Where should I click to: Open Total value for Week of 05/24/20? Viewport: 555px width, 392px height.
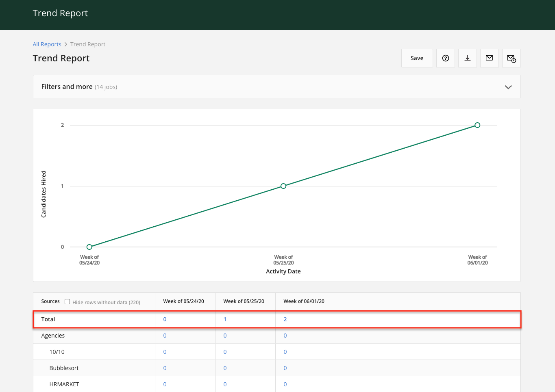(x=165, y=319)
